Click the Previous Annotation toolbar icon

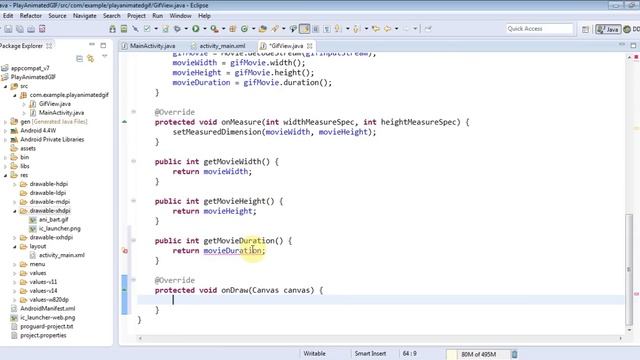point(356,29)
